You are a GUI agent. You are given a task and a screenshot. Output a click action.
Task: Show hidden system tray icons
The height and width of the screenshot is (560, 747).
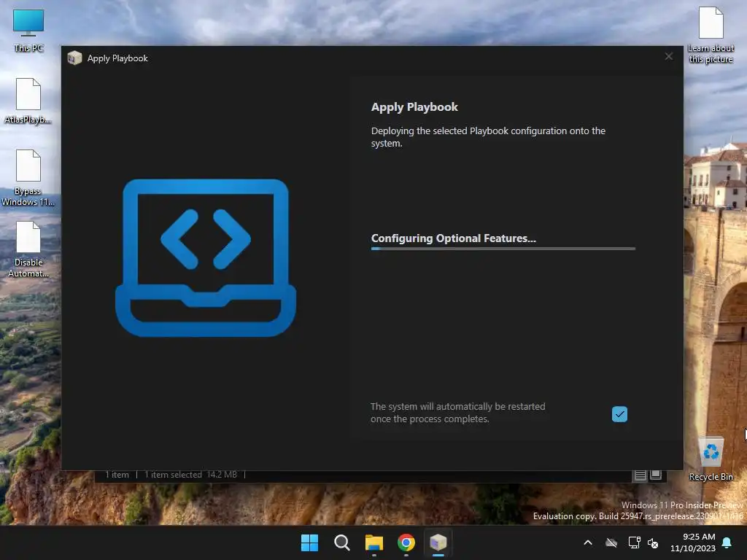pos(588,542)
